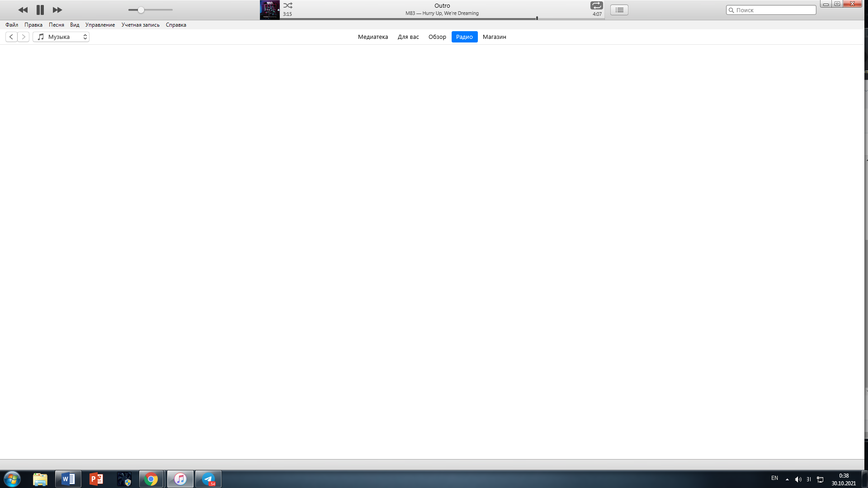The image size is (868, 488).
Task: Go to the Магазин tab
Action: coord(494,37)
